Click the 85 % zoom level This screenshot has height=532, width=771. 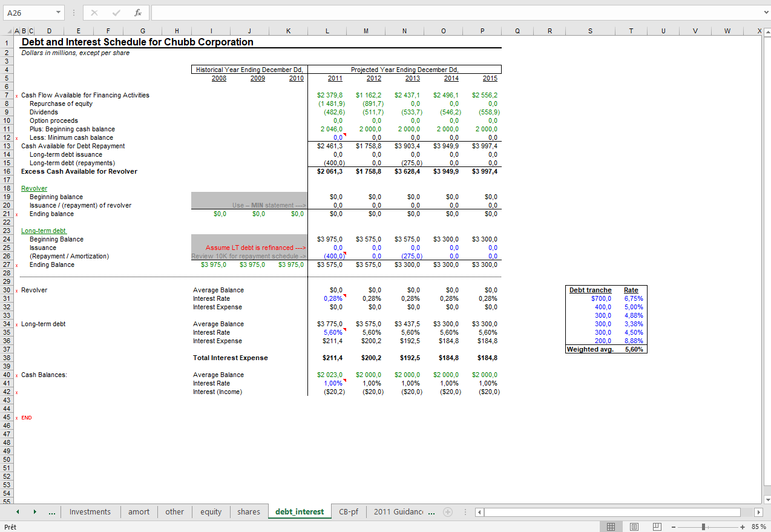(x=759, y=527)
